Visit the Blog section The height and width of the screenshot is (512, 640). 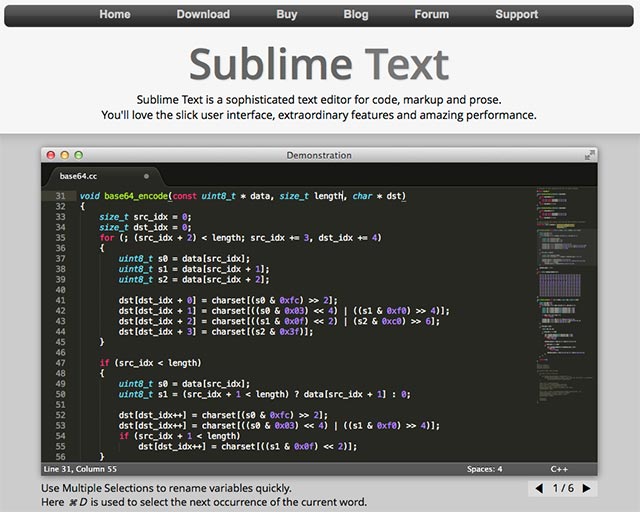356,14
